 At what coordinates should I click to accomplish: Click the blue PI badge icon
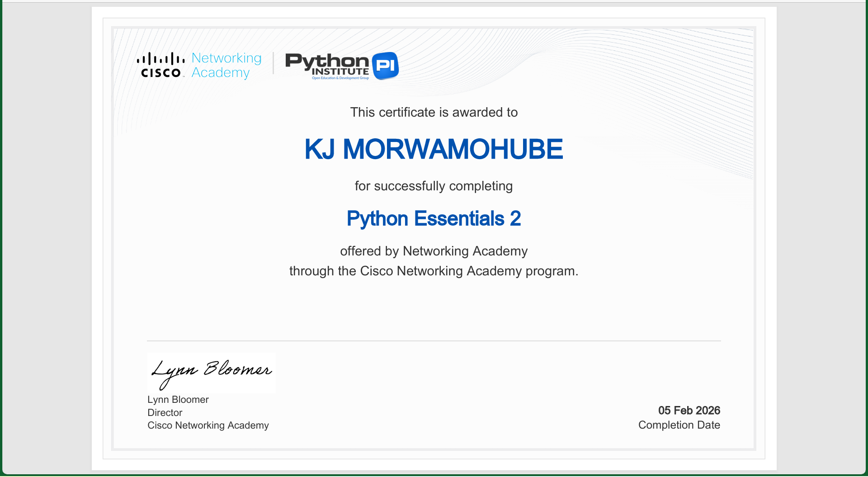(x=385, y=66)
